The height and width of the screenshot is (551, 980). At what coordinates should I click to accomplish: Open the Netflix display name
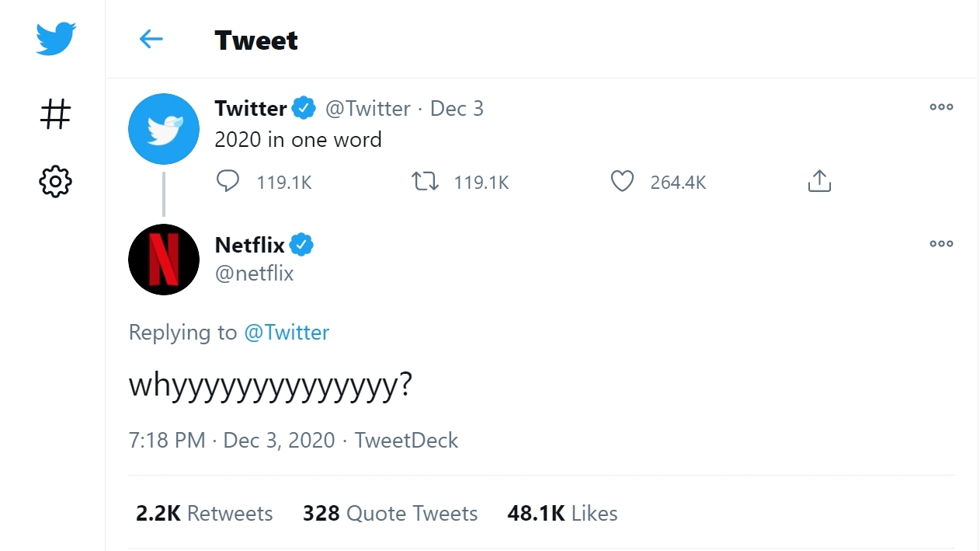[x=250, y=245]
